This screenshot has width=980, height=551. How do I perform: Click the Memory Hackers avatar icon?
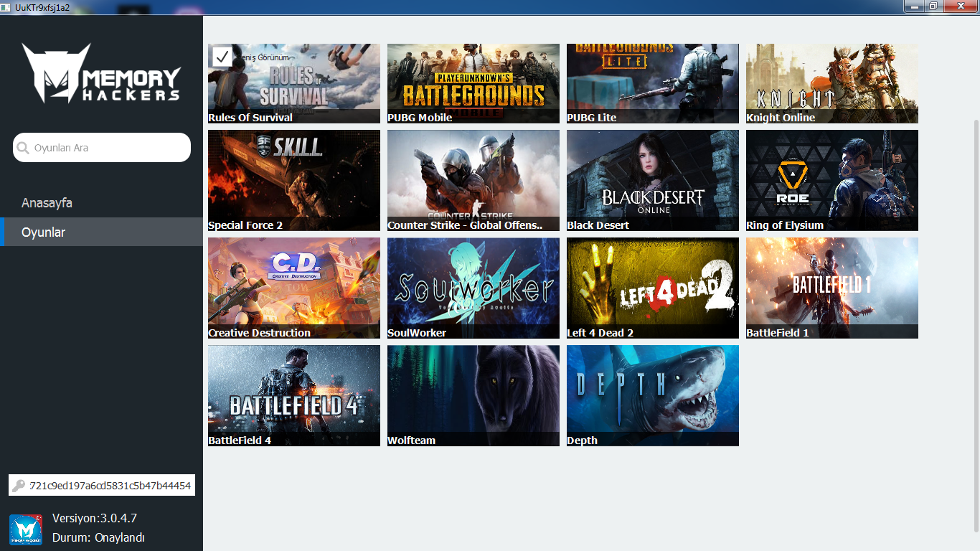(x=26, y=529)
